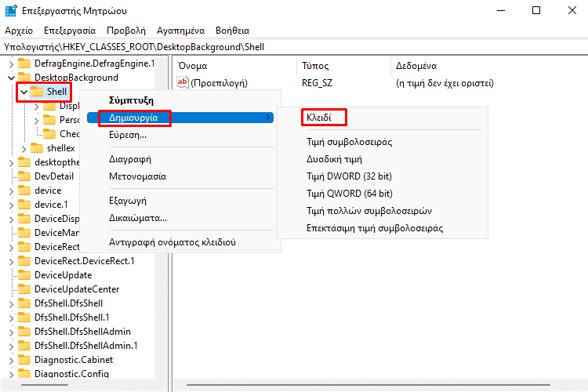This screenshot has width=588, height=392.
Task: Choose Δικαιώματα... in context menu
Action: coord(180,218)
